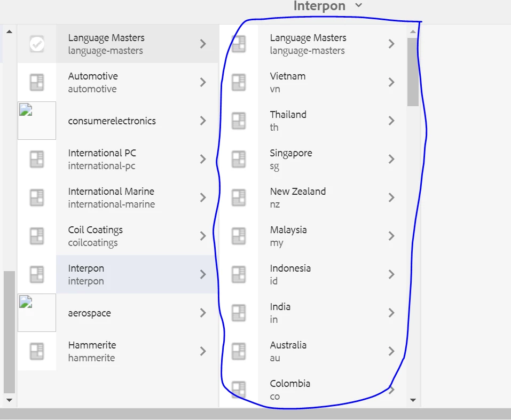
Task: Expand Language Masters chevron in right column
Action: pyautogui.click(x=392, y=44)
